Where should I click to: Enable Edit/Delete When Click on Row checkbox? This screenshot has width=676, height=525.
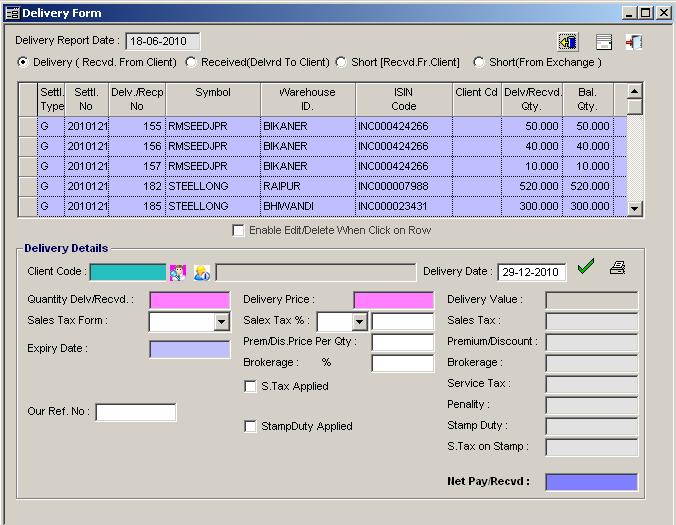pyautogui.click(x=238, y=230)
